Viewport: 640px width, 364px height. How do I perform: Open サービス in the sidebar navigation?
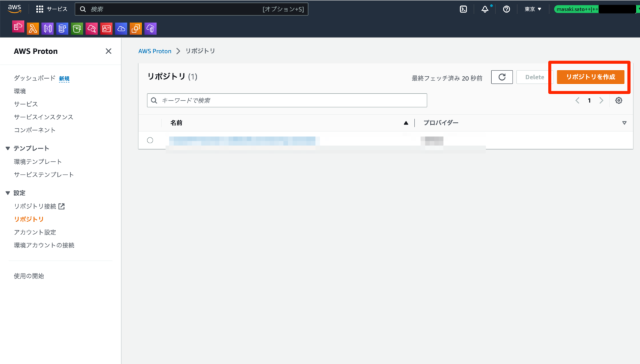coord(26,104)
